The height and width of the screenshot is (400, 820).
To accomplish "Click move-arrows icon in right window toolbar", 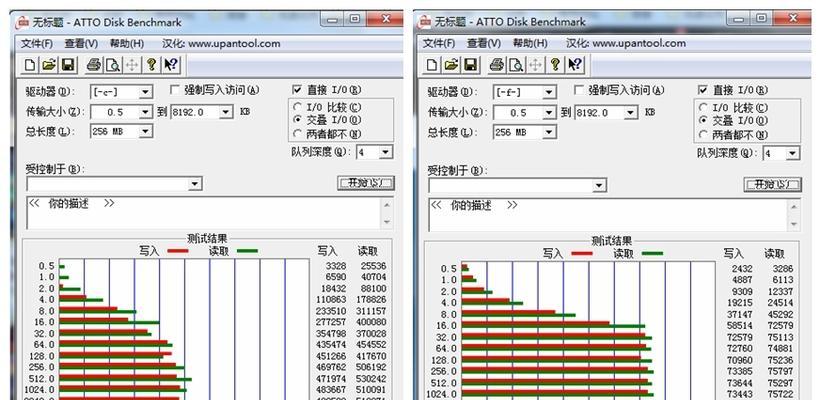I will click(535, 65).
